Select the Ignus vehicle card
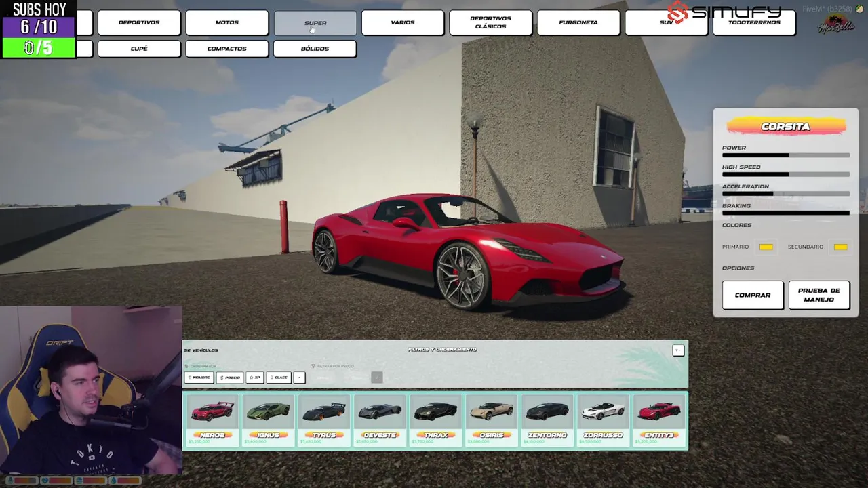The width and height of the screenshot is (868, 488). (268, 420)
